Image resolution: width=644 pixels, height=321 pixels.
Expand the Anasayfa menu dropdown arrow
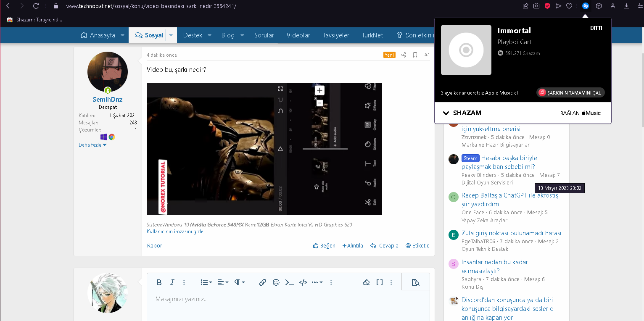click(122, 35)
